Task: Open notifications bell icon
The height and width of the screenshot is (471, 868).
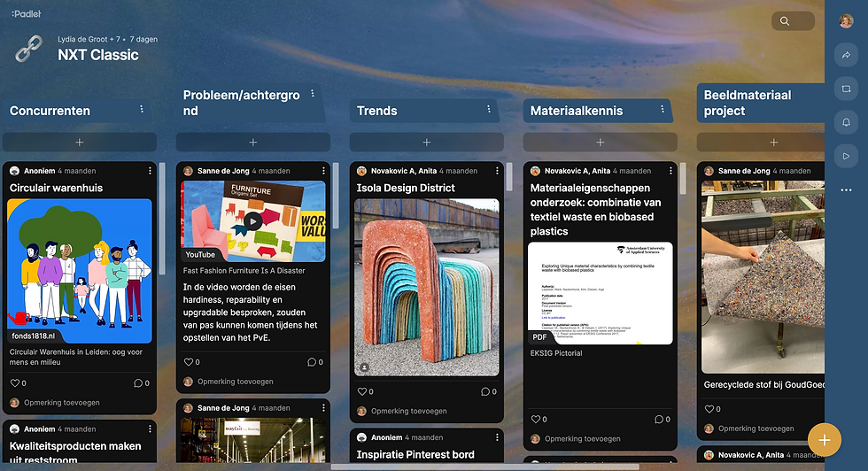Action: (846, 122)
